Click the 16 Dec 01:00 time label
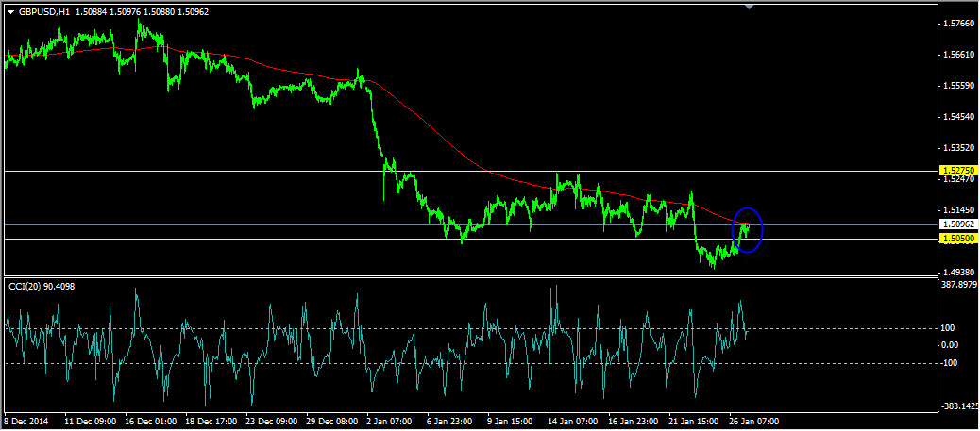 [x=151, y=422]
